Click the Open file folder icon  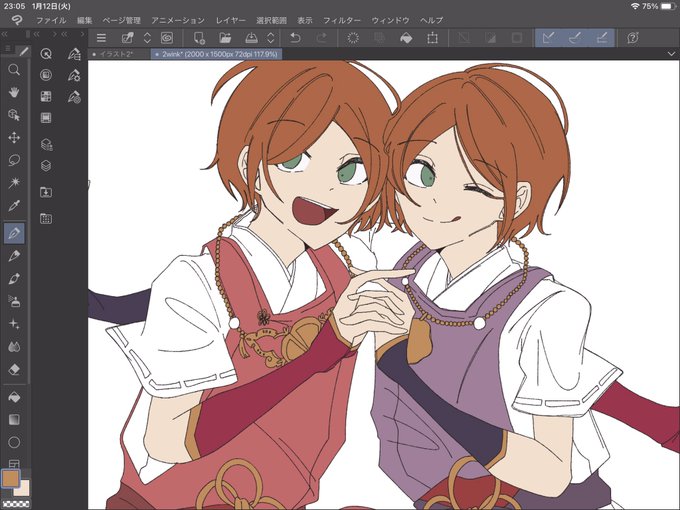[x=225, y=38]
